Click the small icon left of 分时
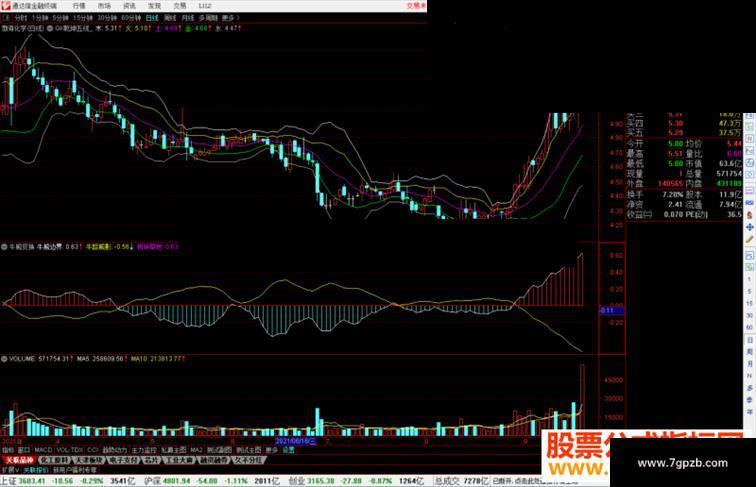 [x=6, y=18]
